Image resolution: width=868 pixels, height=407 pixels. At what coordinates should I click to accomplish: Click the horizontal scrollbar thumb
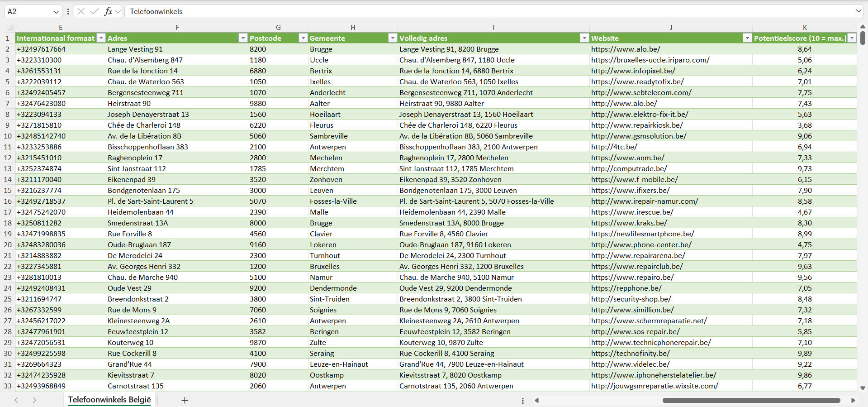pyautogui.click(x=751, y=400)
